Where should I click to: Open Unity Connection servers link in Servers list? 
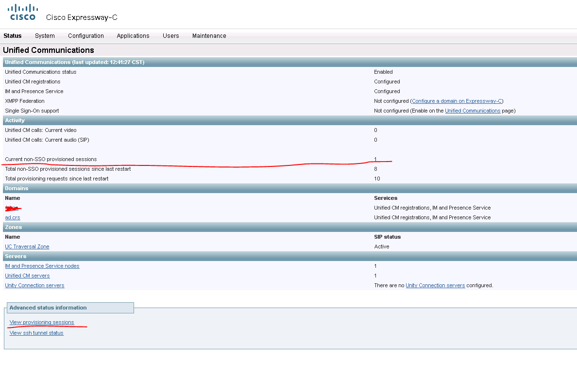[x=34, y=285]
